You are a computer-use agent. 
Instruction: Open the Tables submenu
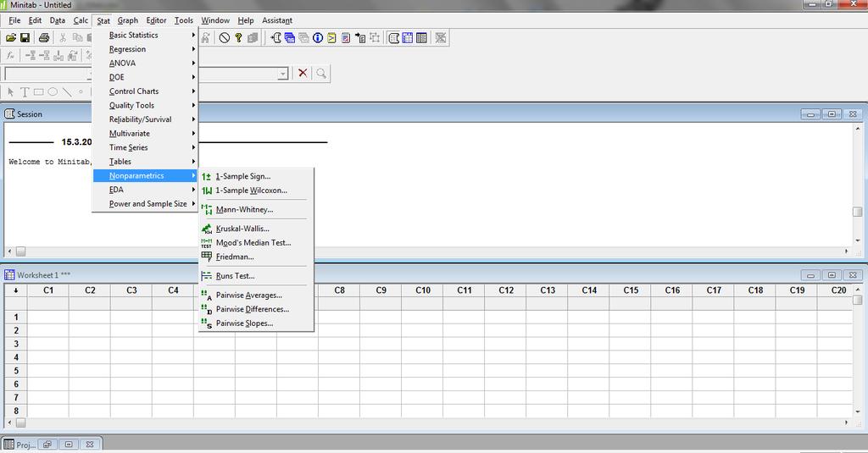145,162
